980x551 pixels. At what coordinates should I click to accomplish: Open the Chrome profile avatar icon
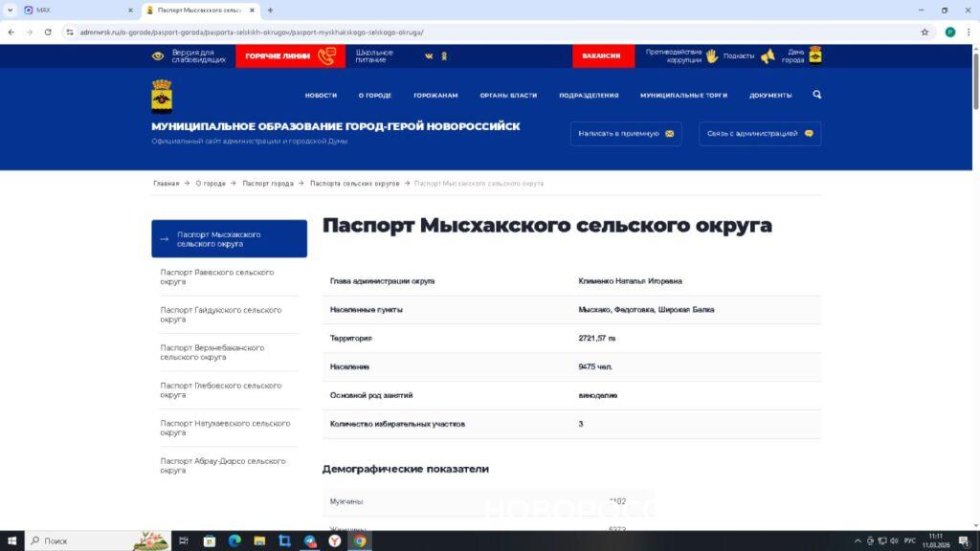[949, 32]
